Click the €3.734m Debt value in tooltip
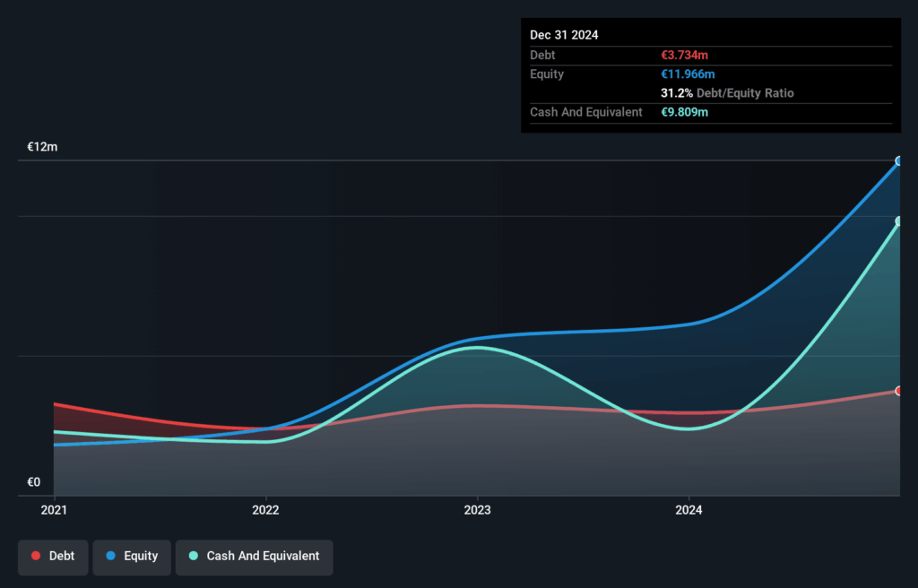The image size is (918, 588). tap(684, 56)
